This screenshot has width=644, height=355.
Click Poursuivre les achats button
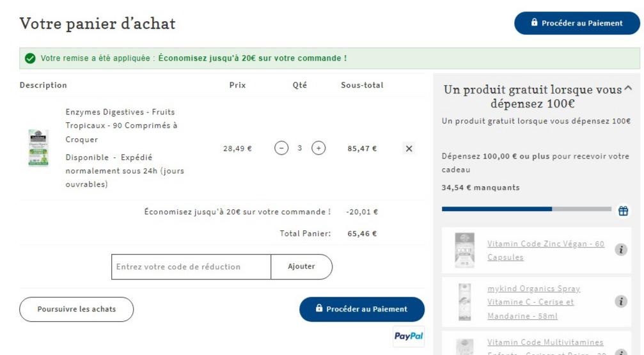coord(76,309)
